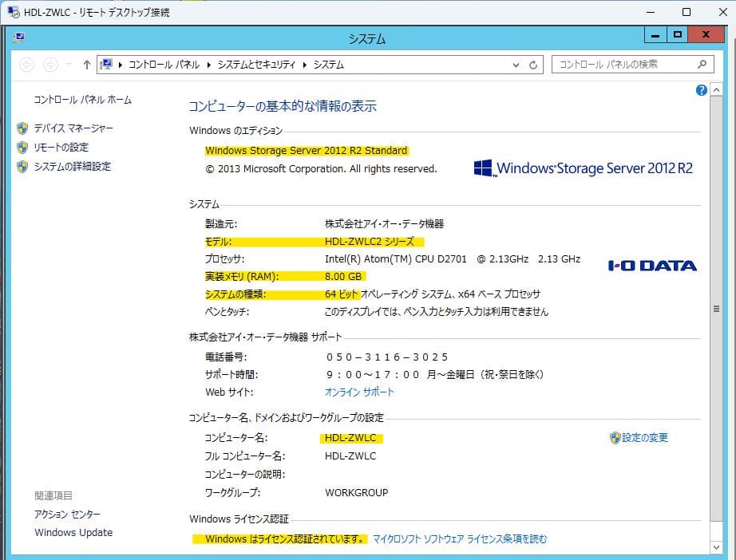Viewport: 736px width, 560px height.
Task: Click shield icon beside システムの詳細設定
Action: 22,167
